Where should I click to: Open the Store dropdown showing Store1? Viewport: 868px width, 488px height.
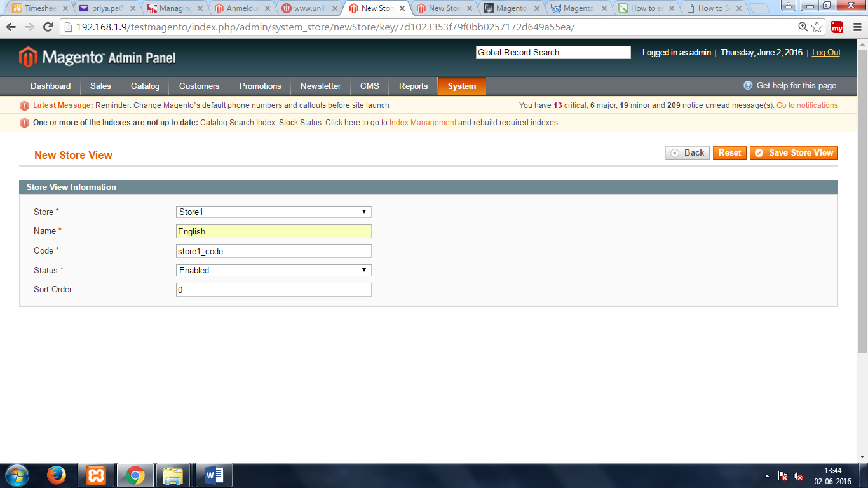tap(274, 212)
